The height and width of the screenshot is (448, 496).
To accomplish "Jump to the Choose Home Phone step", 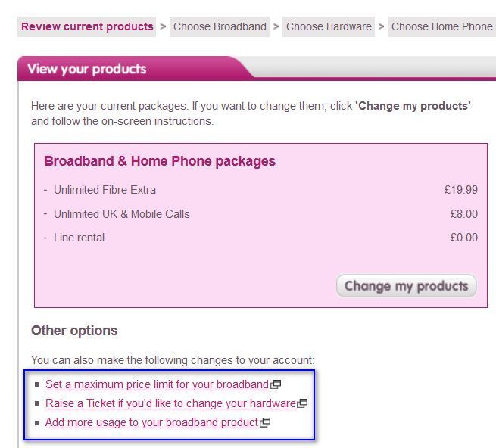I will click(441, 26).
